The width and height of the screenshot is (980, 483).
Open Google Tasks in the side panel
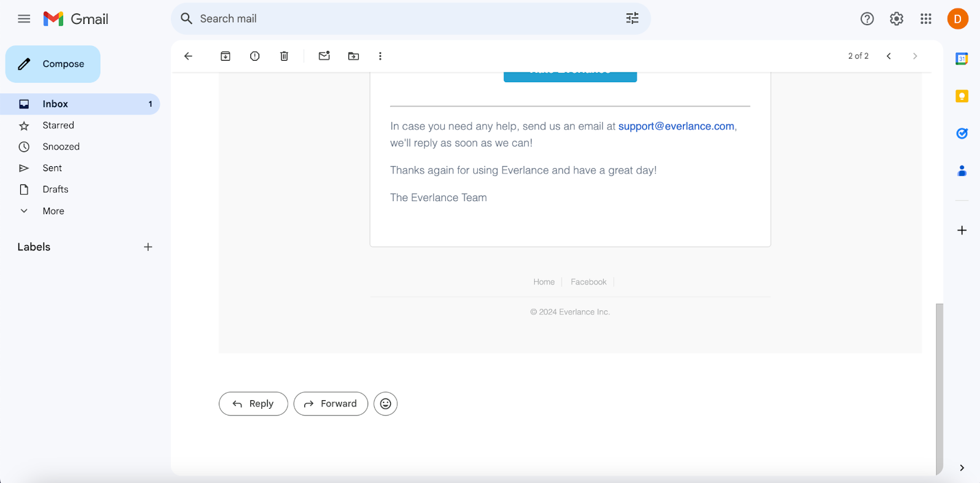point(962,134)
